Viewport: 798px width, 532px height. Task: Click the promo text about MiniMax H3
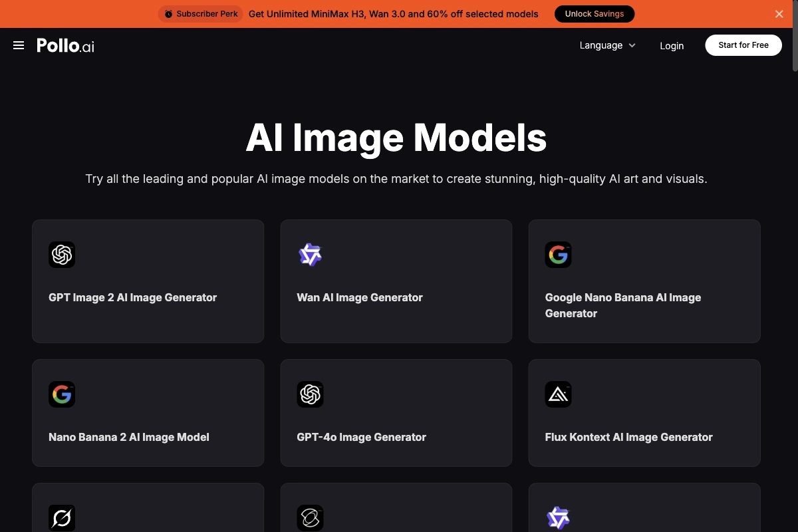pos(394,14)
